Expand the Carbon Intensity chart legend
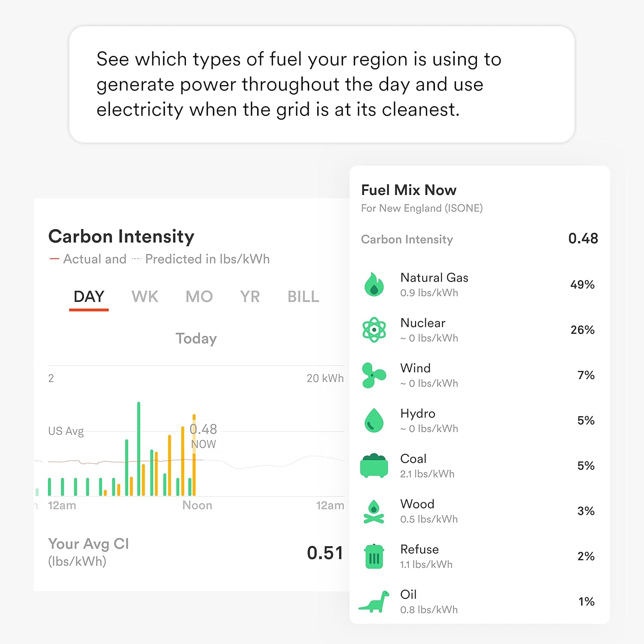 pyautogui.click(x=159, y=259)
